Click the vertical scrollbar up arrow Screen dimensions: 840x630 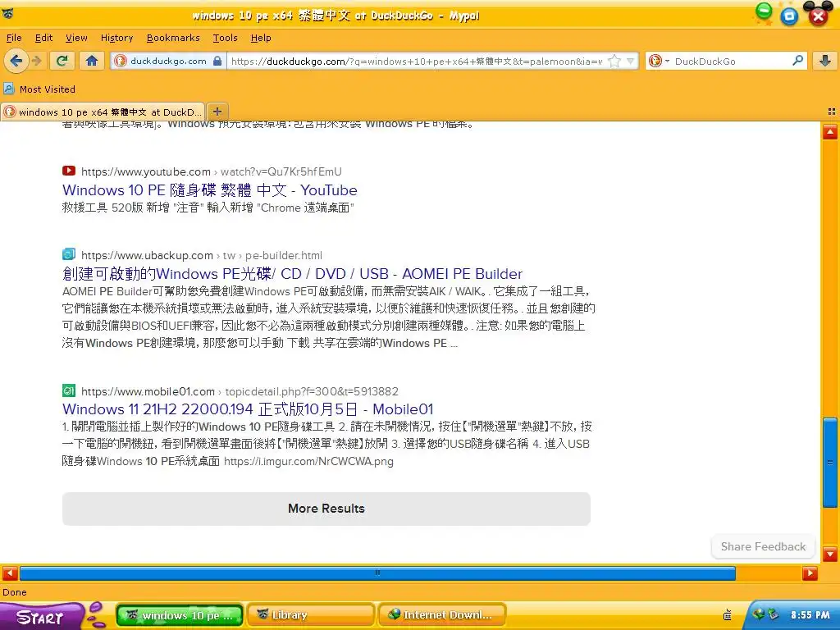click(830, 131)
